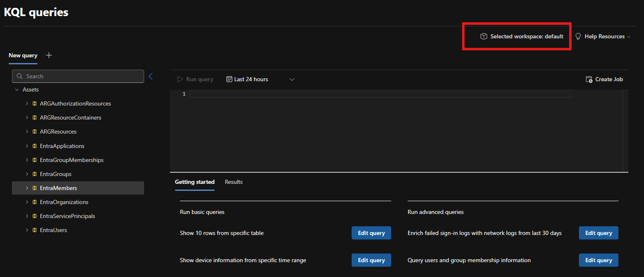This screenshot has width=644, height=277.
Task: Click the KQL queries page title
Action: [36, 12]
